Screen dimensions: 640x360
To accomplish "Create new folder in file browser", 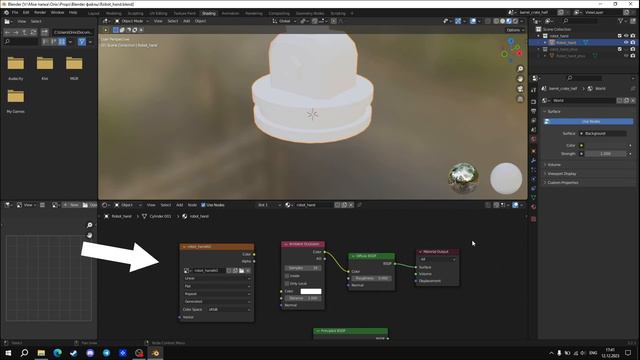I will (x=44, y=32).
